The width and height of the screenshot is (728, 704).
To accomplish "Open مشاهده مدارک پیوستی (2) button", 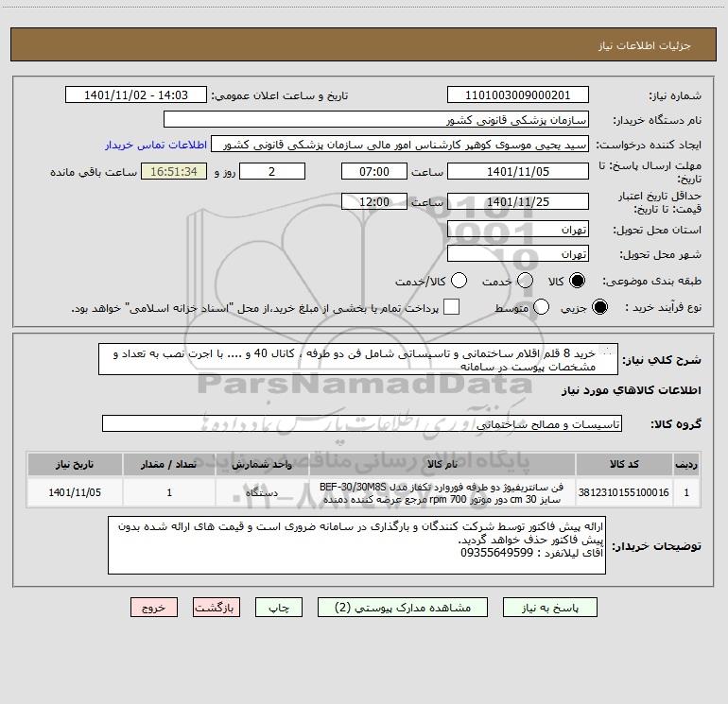I will [403, 608].
